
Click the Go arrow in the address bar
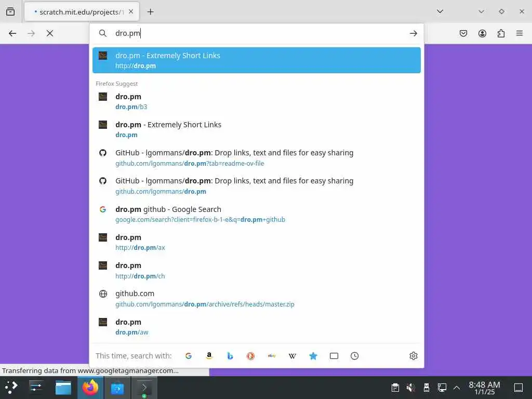click(413, 33)
